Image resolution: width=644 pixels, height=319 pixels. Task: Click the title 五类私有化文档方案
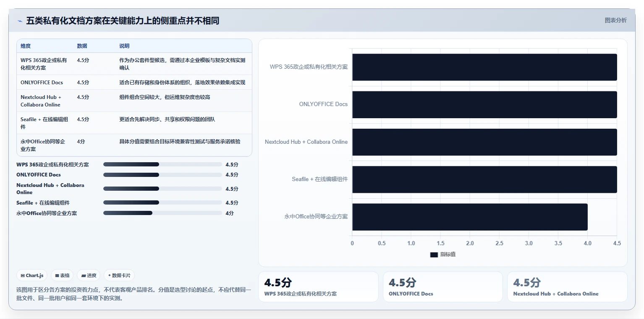(x=123, y=21)
